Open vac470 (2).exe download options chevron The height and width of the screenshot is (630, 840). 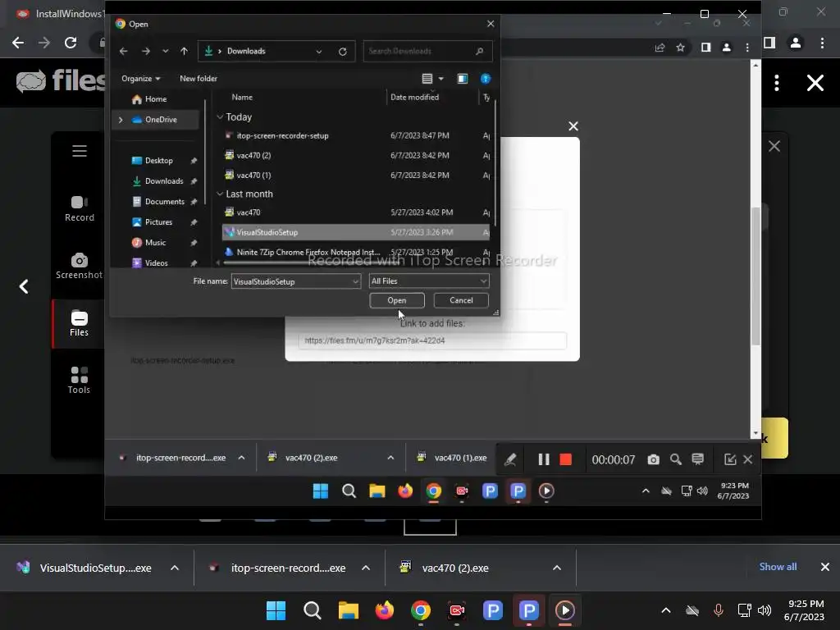557,568
